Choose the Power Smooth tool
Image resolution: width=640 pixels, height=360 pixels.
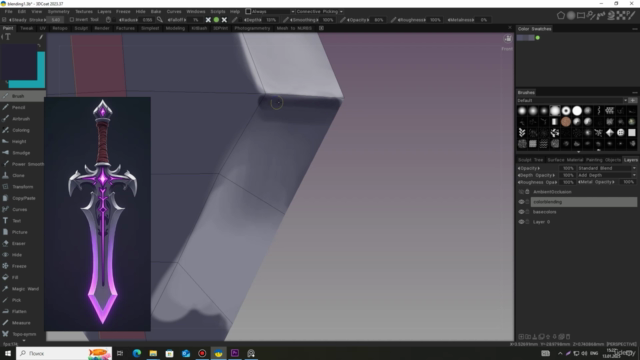[22, 164]
